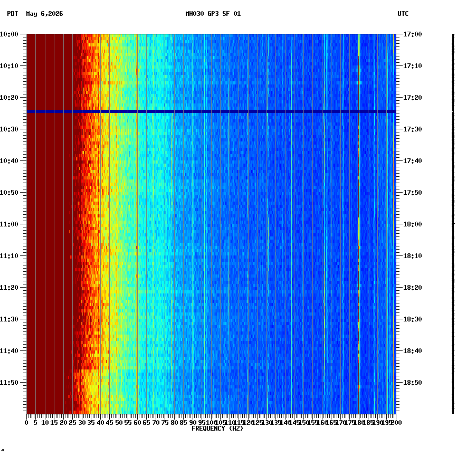The height and width of the screenshot is (456, 476).
Task: Select the May 6,2026 date text
Action: 44,14
